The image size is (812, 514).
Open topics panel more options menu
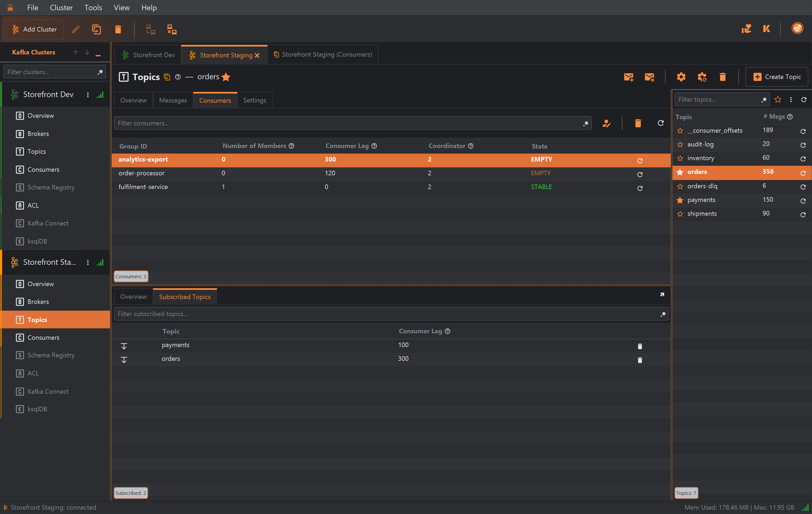791,100
